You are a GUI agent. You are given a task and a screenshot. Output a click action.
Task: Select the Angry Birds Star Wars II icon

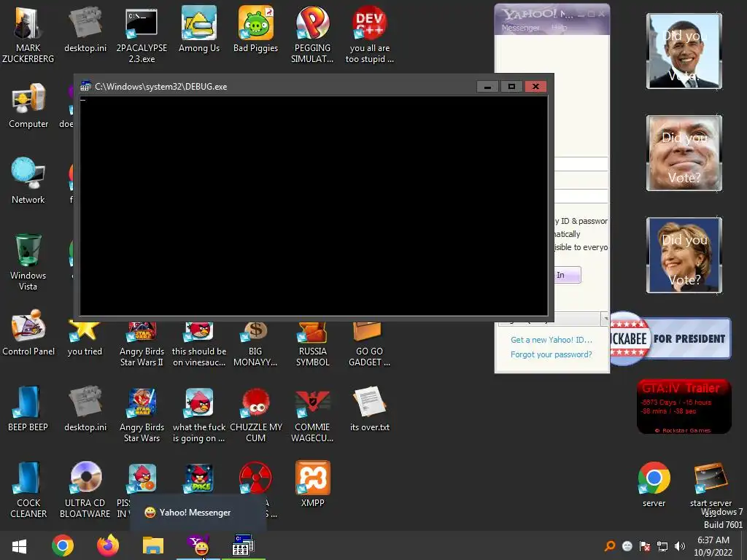point(142,344)
